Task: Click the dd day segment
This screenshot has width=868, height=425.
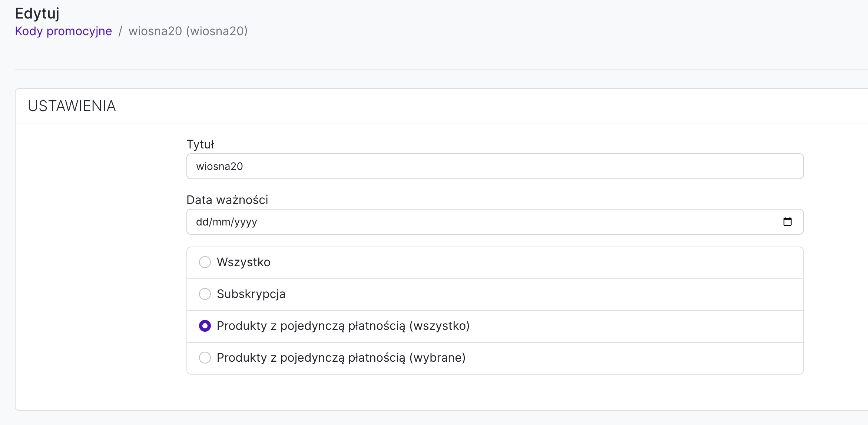Action: click(202, 222)
